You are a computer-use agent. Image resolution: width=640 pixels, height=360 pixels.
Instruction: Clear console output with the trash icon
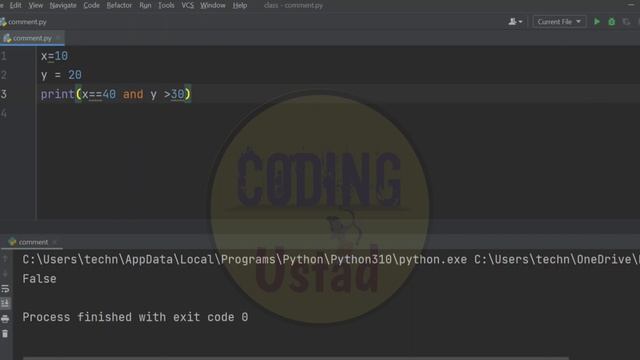click(x=5, y=334)
